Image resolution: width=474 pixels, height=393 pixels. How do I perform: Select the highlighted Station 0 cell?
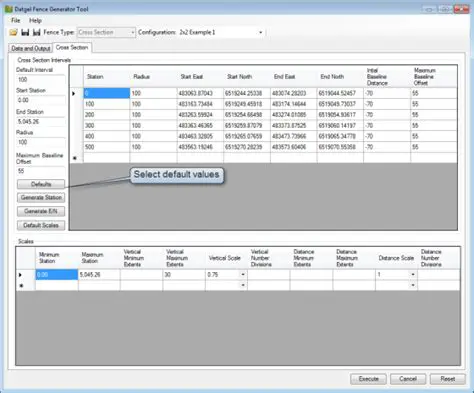pos(107,93)
